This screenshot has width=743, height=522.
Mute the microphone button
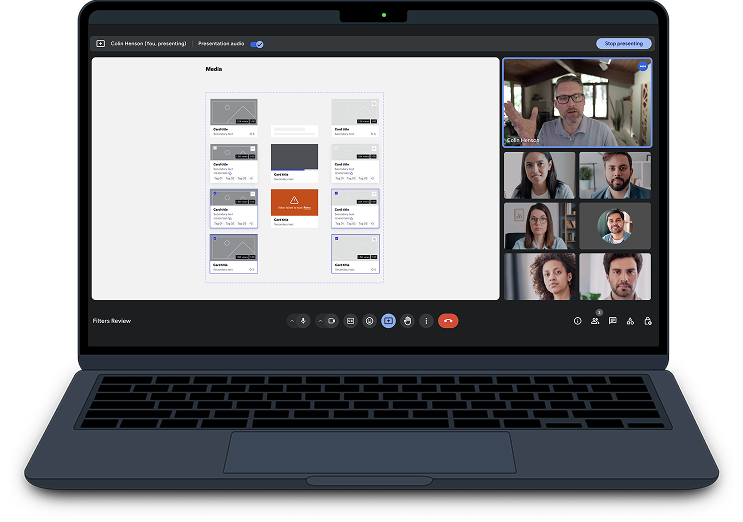click(x=303, y=321)
